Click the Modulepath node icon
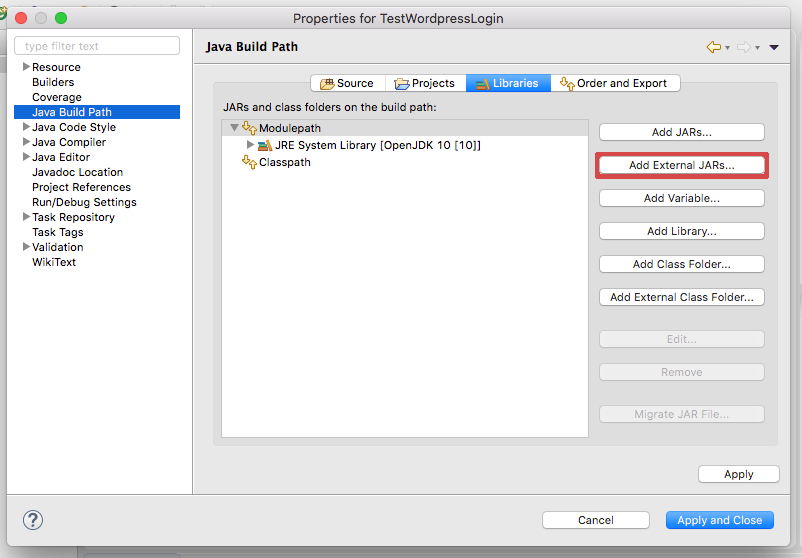The width and height of the screenshot is (802, 558). click(250, 128)
